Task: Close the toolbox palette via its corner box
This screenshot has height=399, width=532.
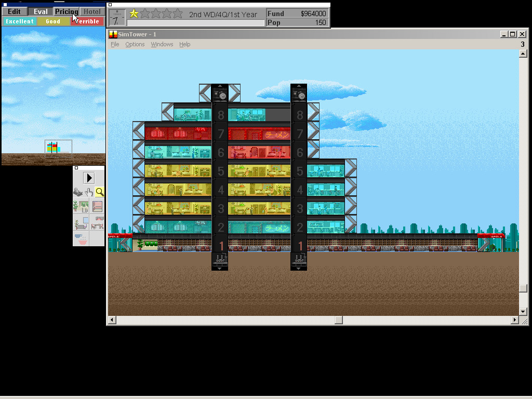Action: point(76,168)
